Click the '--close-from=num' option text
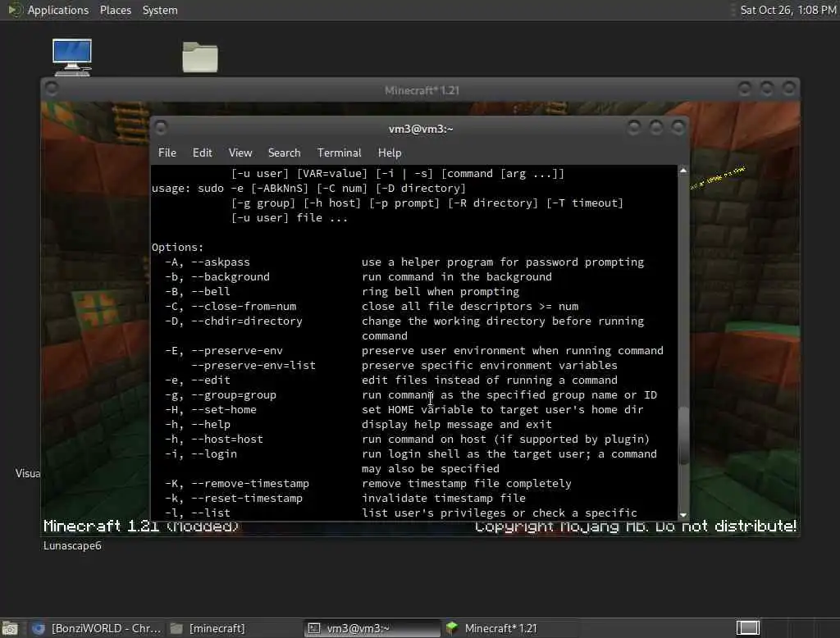The height and width of the screenshot is (638, 840). [x=244, y=307]
